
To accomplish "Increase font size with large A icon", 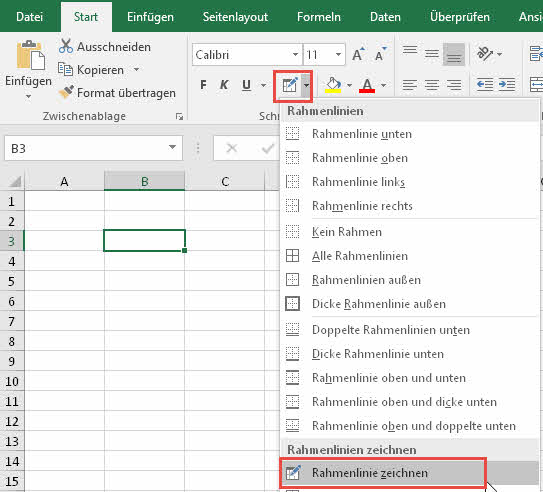I will (x=358, y=54).
